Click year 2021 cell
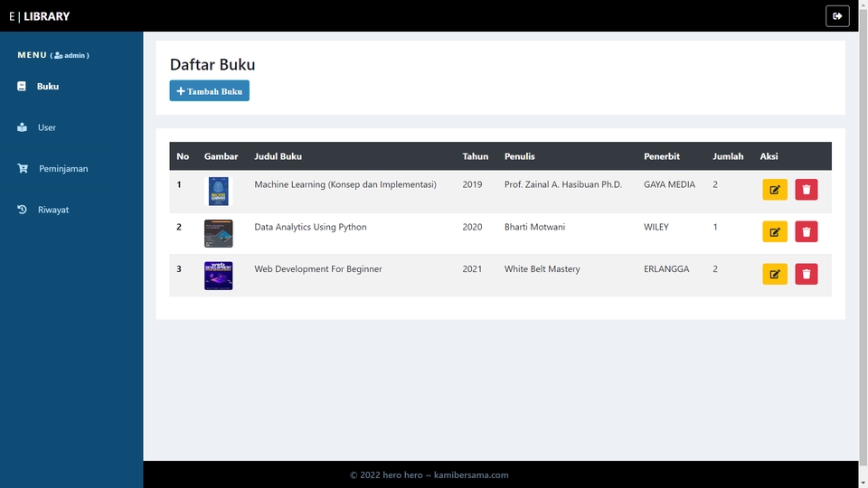The height and width of the screenshot is (488, 868). (x=472, y=269)
